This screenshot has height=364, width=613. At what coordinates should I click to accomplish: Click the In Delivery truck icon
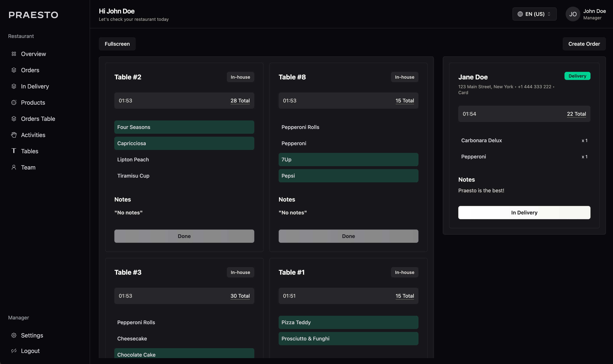(14, 86)
